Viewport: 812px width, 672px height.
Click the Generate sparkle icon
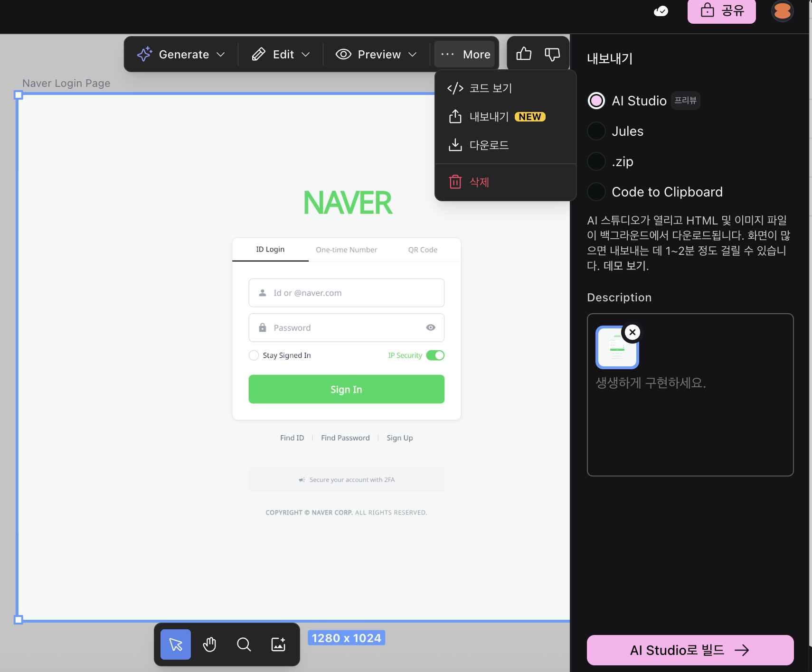144,54
